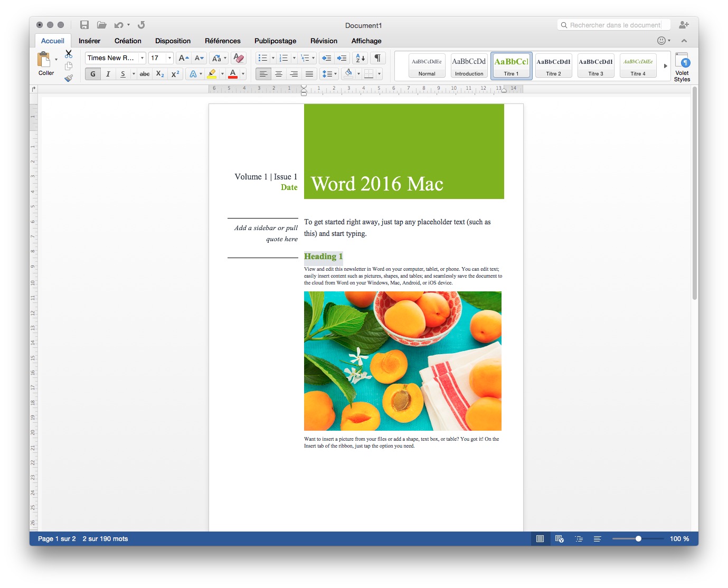Image resolution: width=728 pixels, height=588 pixels.
Task: Click the Format Painter brush icon
Action: pos(69,78)
